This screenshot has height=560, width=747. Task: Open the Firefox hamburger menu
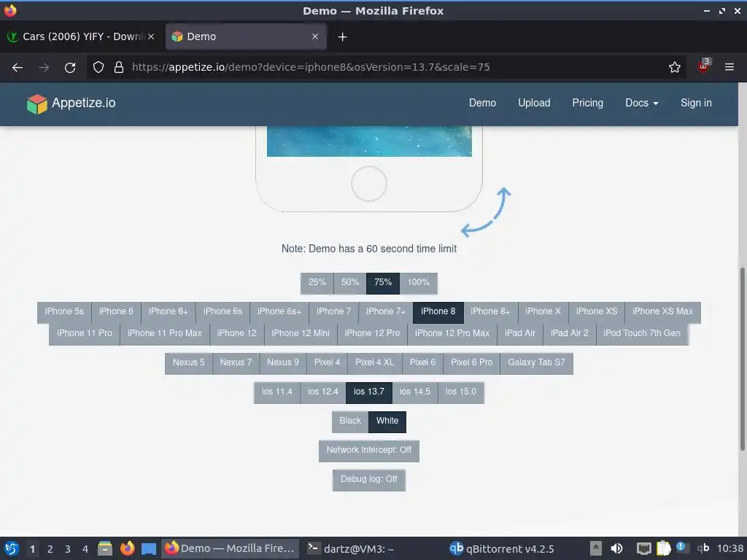[729, 67]
